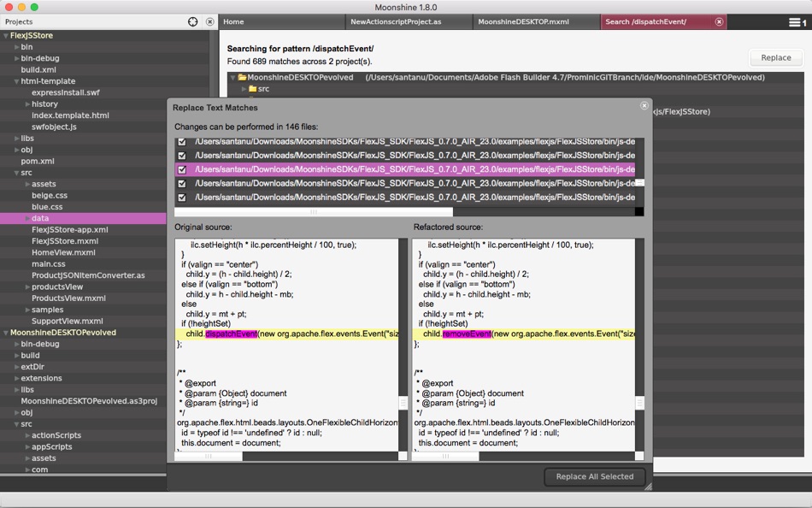Image resolution: width=812 pixels, height=508 pixels.
Task: Expand the obj folder under FlexJSStore
Action: click(x=16, y=150)
